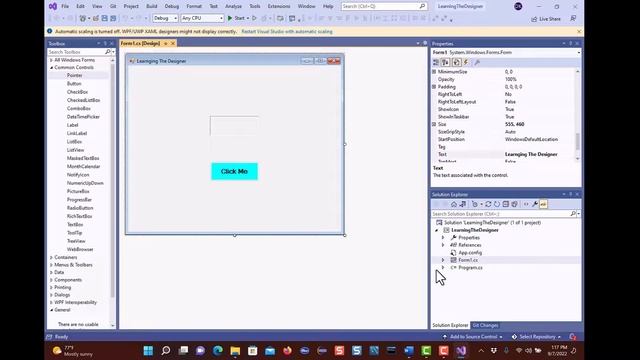The height and width of the screenshot is (360, 640).
Task: Click the StartPosition property value
Action: pyautogui.click(x=531, y=139)
